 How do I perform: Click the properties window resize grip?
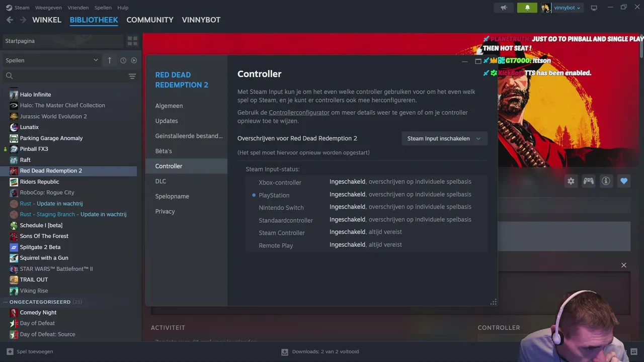(x=494, y=302)
